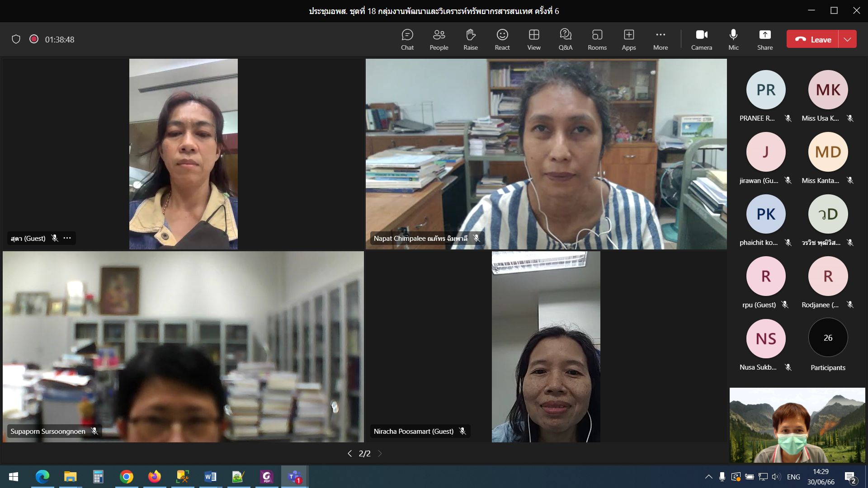Go to previous video page
The image size is (868, 488).
pos(349,453)
